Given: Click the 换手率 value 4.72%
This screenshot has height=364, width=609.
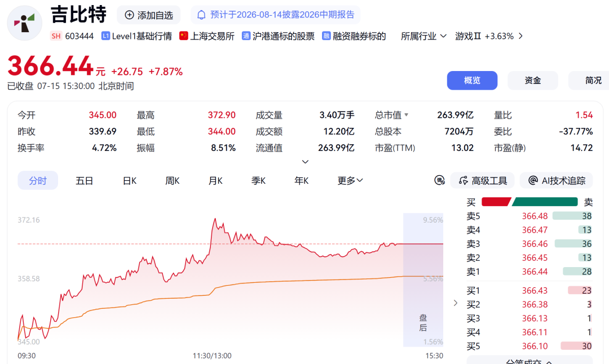Looking at the screenshot, I should tap(104, 148).
